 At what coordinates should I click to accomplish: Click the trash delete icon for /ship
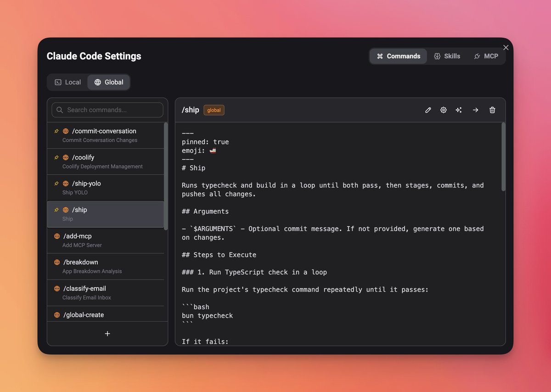(x=492, y=110)
